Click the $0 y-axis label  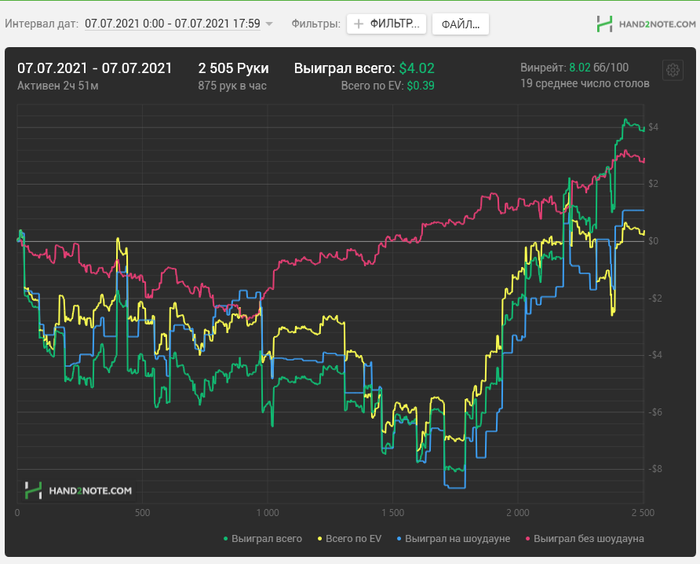(x=653, y=241)
